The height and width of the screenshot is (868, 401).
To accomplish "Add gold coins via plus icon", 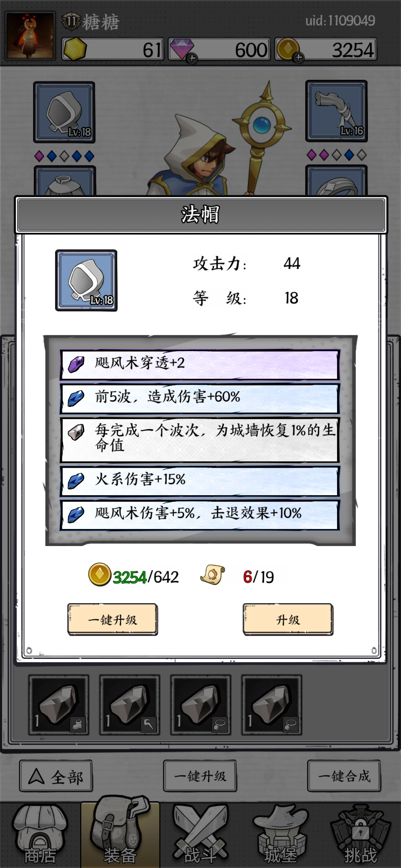I will [x=299, y=57].
